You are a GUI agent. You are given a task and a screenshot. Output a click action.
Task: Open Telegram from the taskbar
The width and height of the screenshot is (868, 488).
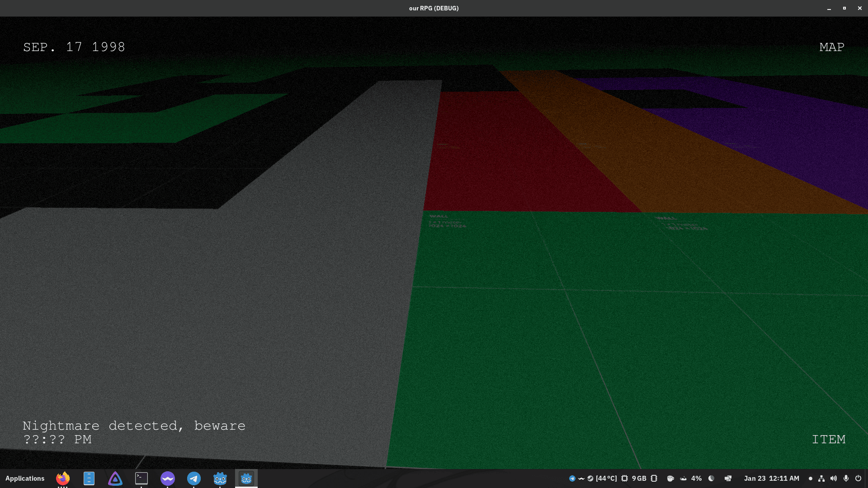coord(194,478)
